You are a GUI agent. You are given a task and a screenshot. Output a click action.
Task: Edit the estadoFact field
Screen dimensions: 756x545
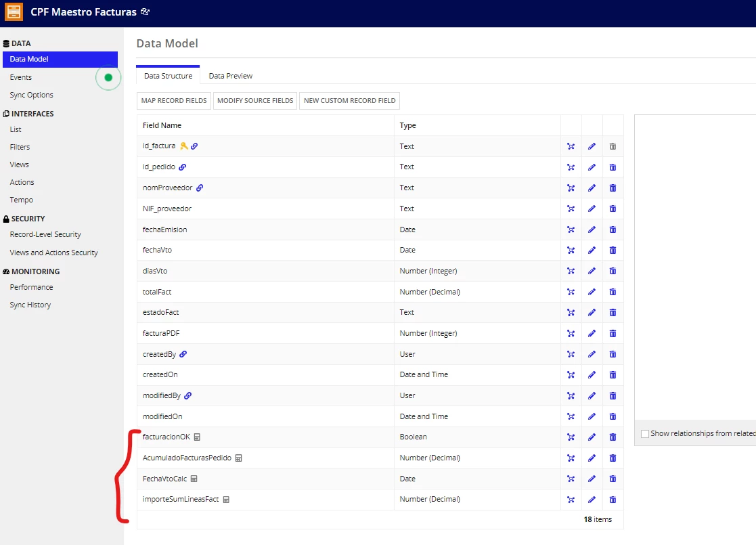pyautogui.click(x=592, y=313)
